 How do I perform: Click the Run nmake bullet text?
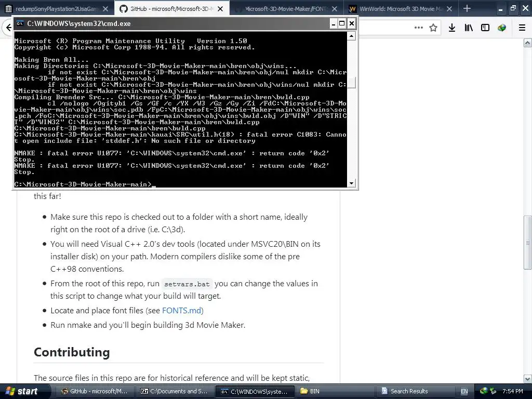tap(148, 325)
